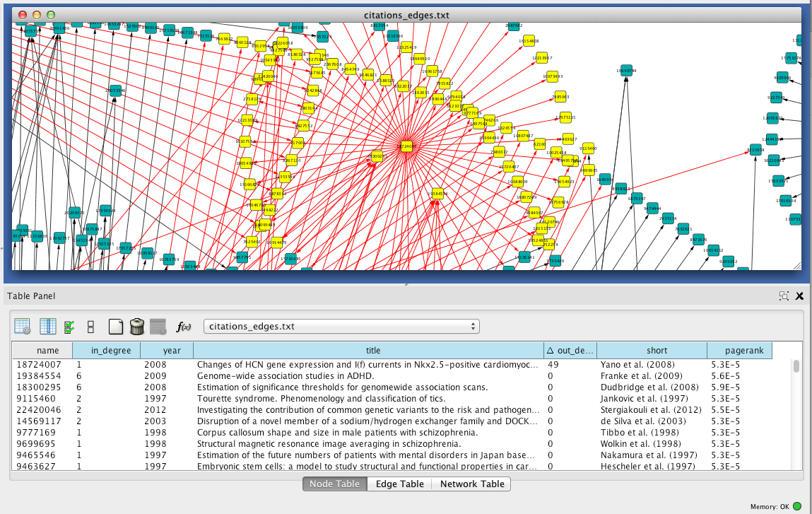Open table display options gear icon
This screenshot has width=812, height=514.
click(x=23, y=326)
